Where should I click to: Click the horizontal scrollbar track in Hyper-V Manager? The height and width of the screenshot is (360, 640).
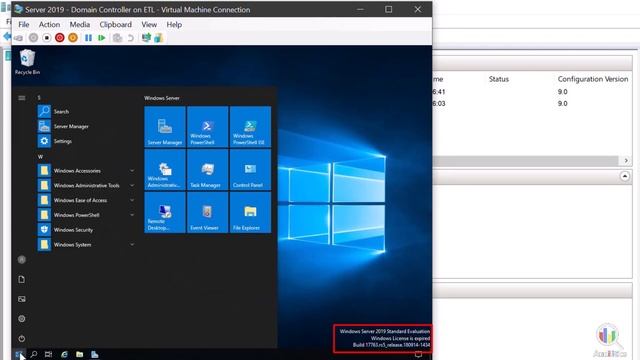pos(526,161)
